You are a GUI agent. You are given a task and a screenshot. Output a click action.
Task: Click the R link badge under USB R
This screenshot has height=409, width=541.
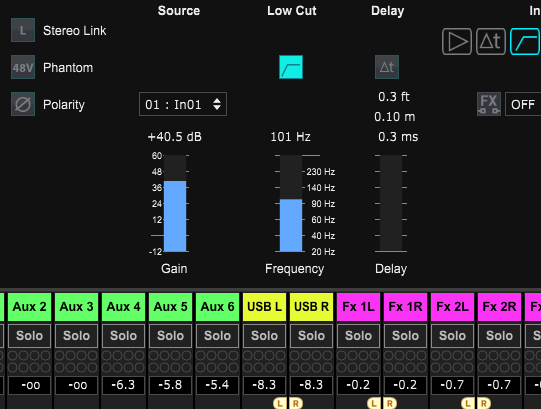pyautogui.click(x=296, y=403)
